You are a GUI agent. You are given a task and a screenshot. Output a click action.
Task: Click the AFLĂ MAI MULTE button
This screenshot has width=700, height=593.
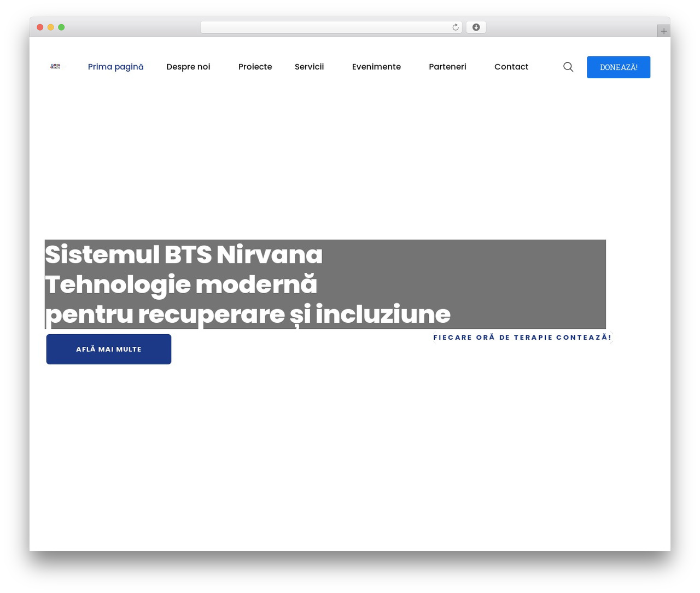[x=109, y=349]
